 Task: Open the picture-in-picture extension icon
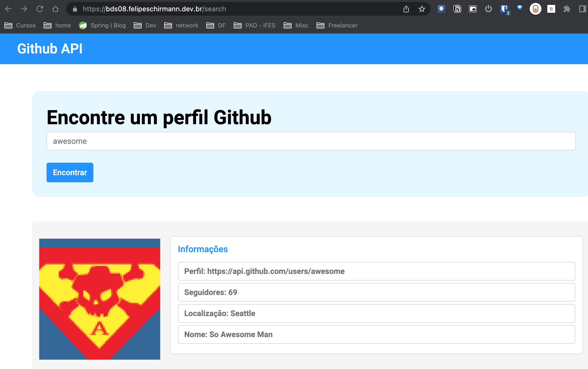click(473, 9)
